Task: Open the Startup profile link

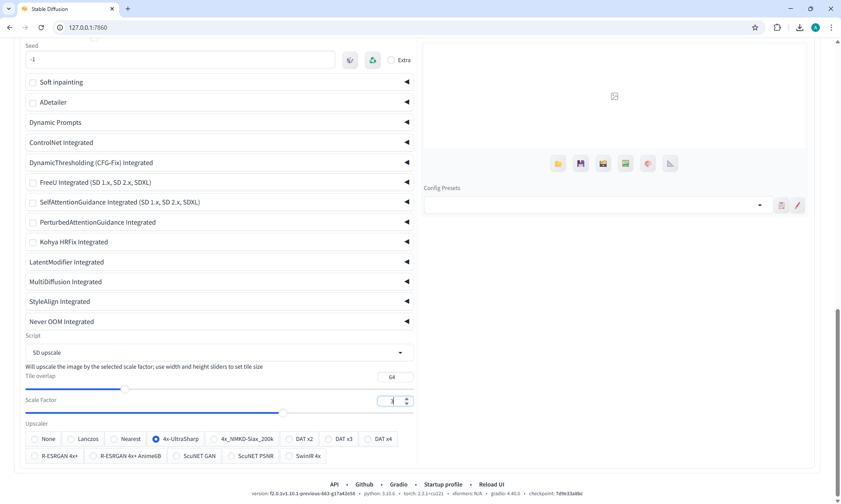Action: coord(443,484)
